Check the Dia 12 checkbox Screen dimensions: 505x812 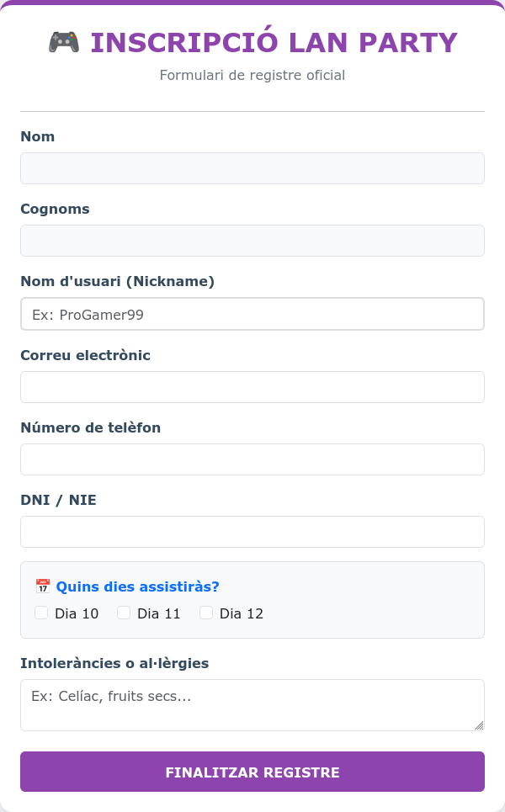[x=206, y=613]
